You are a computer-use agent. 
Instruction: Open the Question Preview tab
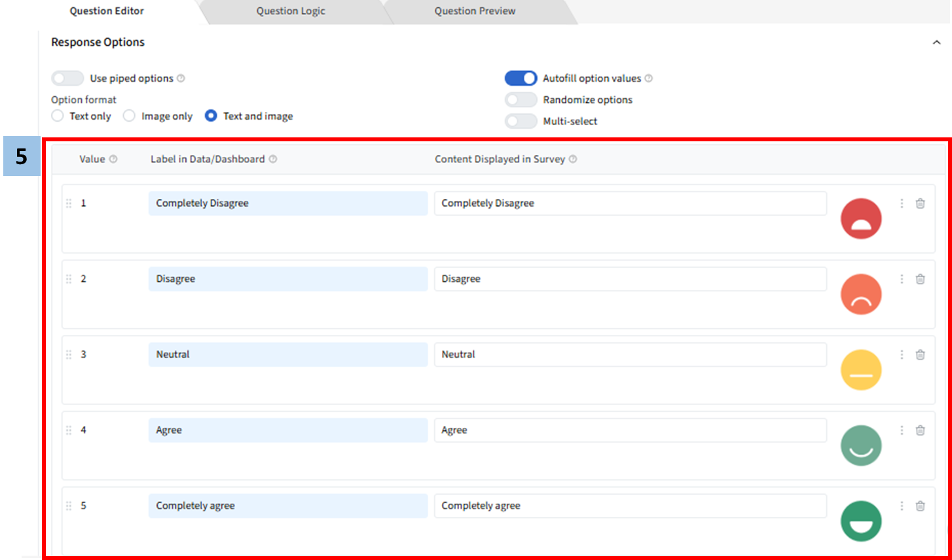click(475, 11)
